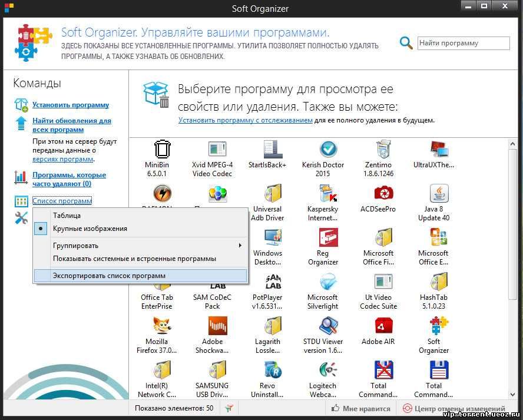523x420 pixels.
Task: Select the Microsoft Silverlight icon
Action: (x=328, y=282)
